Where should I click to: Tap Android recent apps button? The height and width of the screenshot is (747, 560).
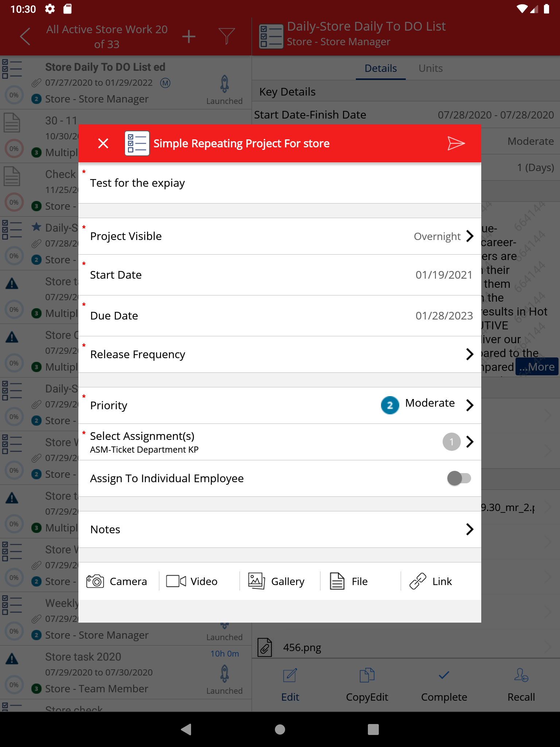373,729
